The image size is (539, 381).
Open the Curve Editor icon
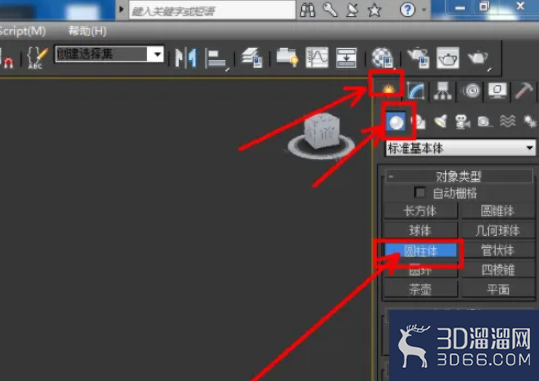(x=317, y=57)
